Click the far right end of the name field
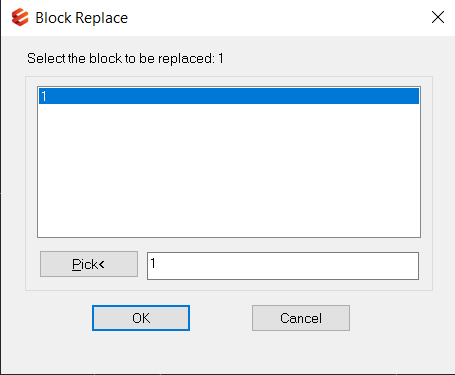 412,266
